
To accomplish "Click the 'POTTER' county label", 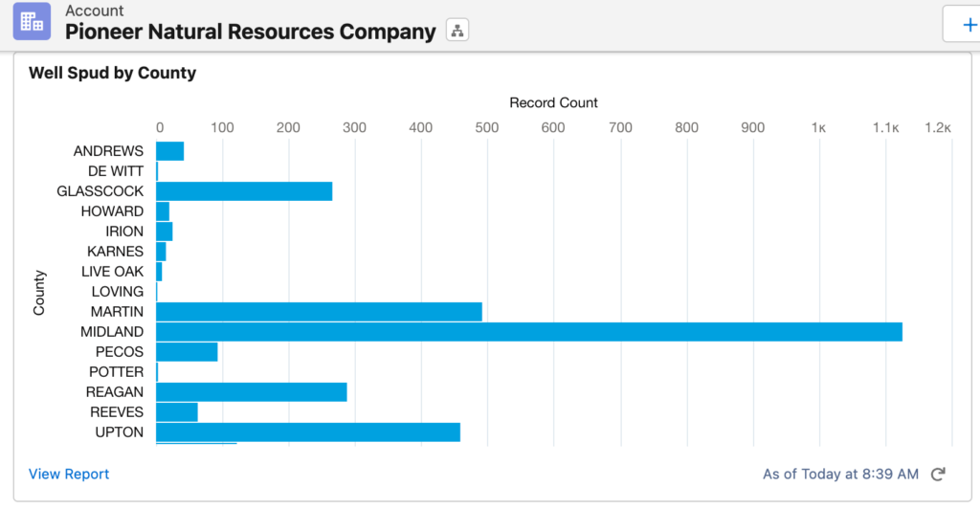I will 116,372.
